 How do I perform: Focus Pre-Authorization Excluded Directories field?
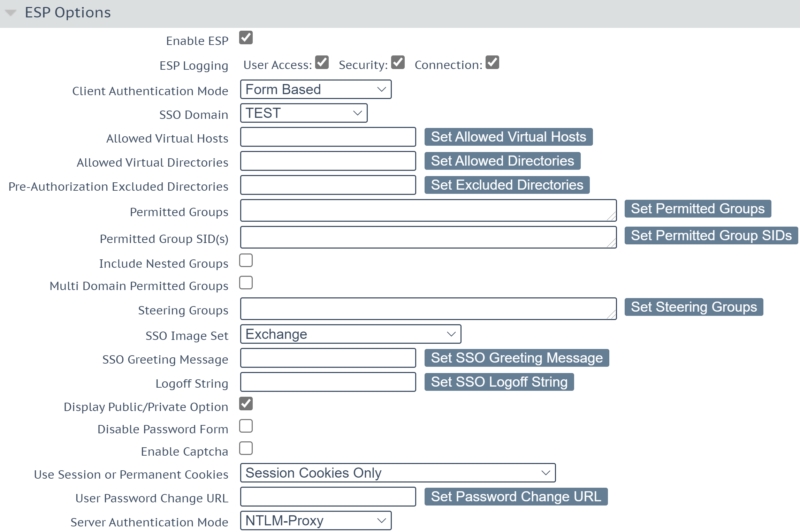(x=328, y=185)
